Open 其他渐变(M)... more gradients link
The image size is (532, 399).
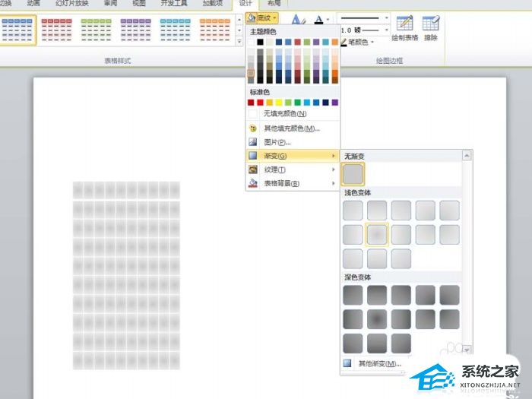[380, 364]
